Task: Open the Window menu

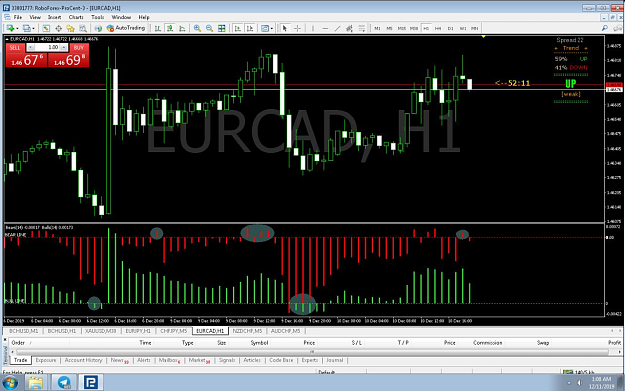Action: pos(121,17)
